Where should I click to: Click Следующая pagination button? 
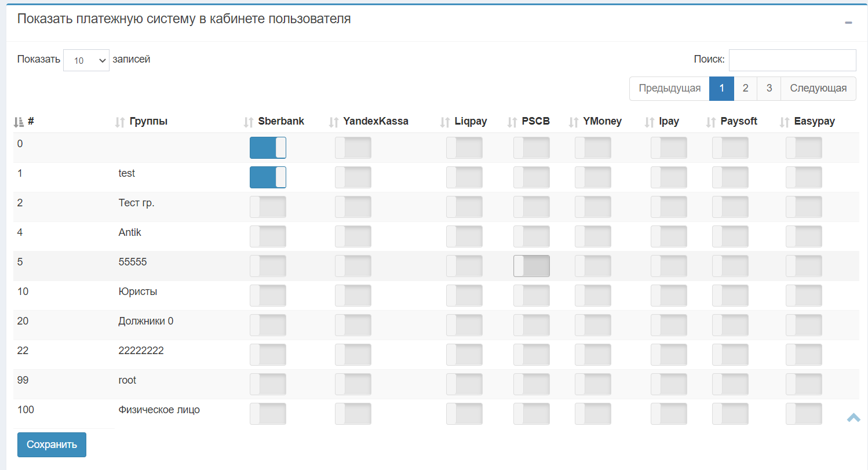(818, 89)
